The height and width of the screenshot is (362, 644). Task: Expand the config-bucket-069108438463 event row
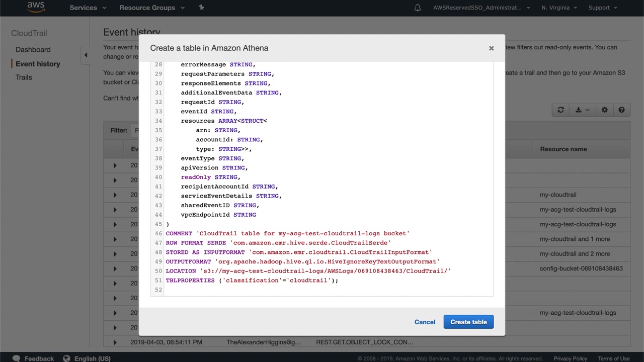tap(115, 268)
